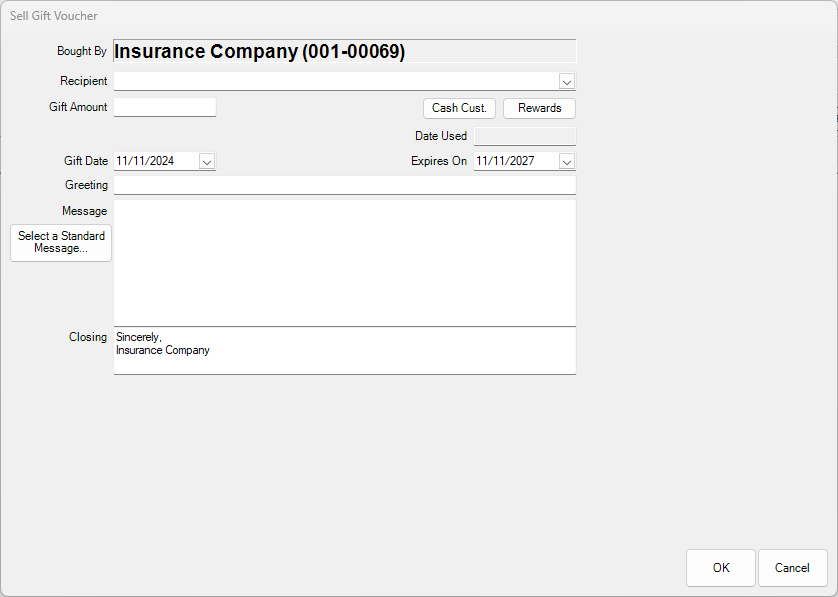Viewport: 838px width, 597px height.
Task: Select the Greeting text field
Action: tap(344, 185)
